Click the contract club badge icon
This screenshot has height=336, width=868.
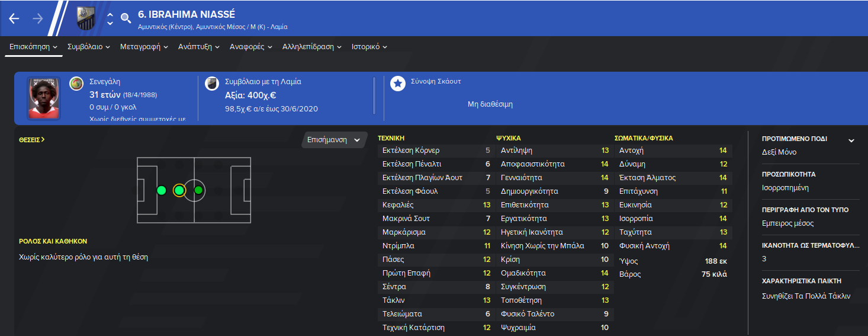point(211,84)
